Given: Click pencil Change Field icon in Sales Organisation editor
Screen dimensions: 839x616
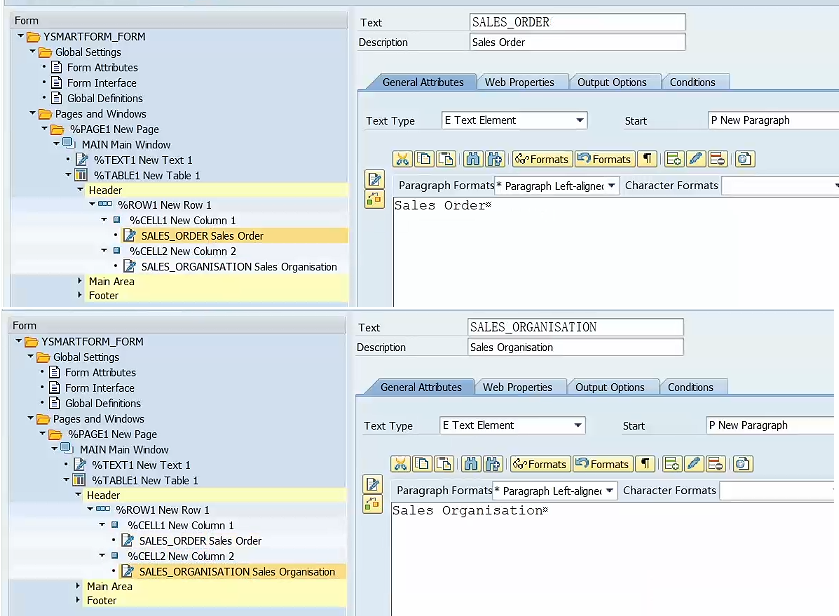Looking at the screenshot, I should pyautogui.click(x=693, y=464).
